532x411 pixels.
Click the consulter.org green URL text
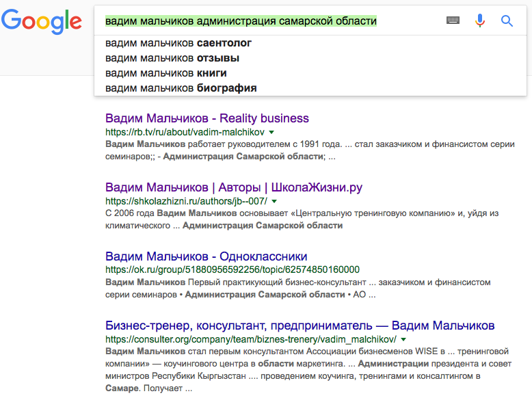coord(251,340)
